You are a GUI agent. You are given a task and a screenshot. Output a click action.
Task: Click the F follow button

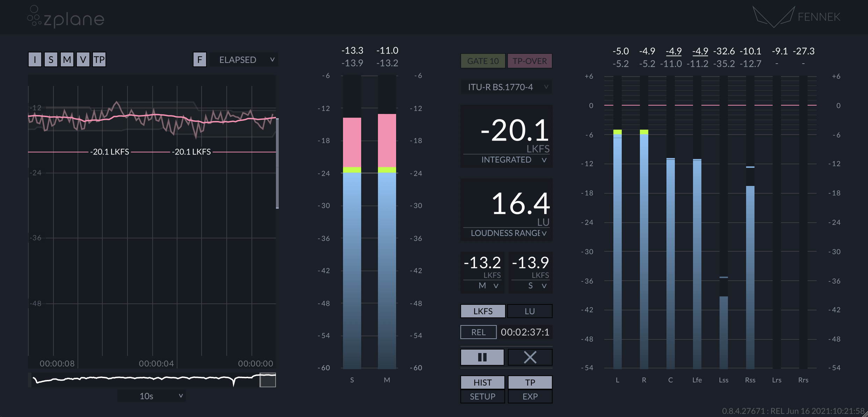[x=199, y=60]
